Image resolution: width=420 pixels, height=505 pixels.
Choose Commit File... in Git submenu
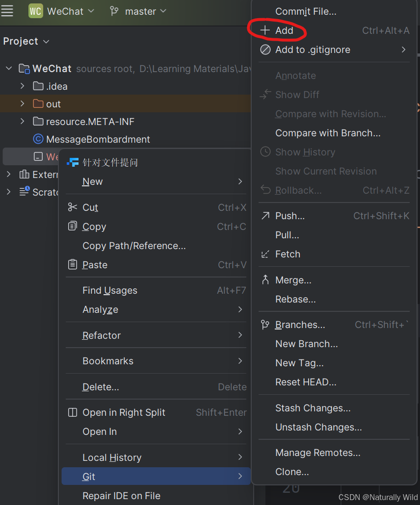(334, 12)
